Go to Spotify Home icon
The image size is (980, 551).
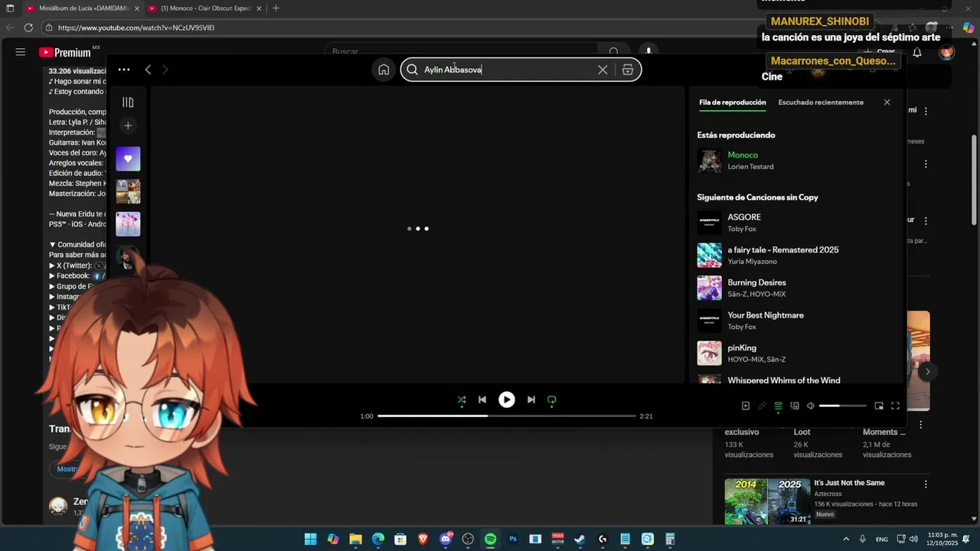click(x=384, y=70)
